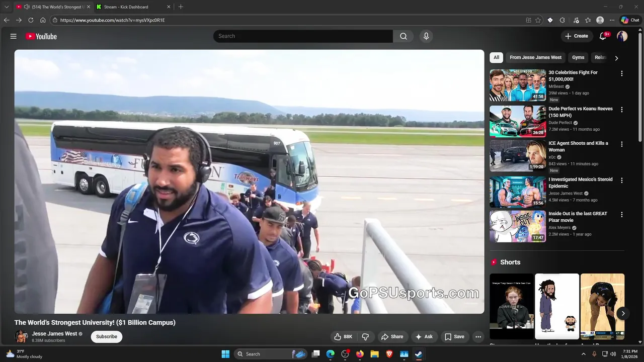Subscribe to Jesse James West
Viewport: 644px width, 362px height.
point(107,337)
